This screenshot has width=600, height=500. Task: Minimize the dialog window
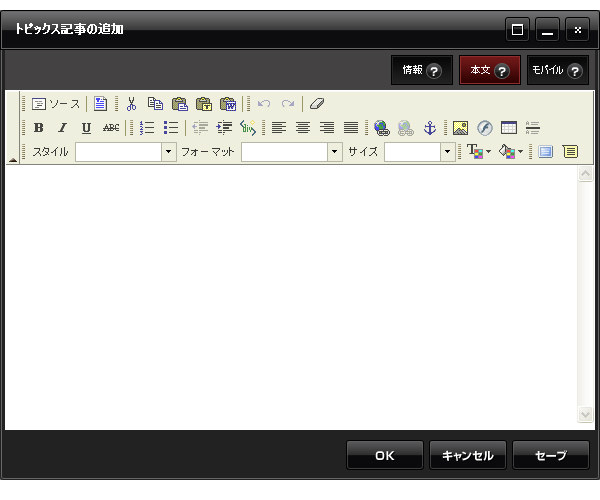548,29
